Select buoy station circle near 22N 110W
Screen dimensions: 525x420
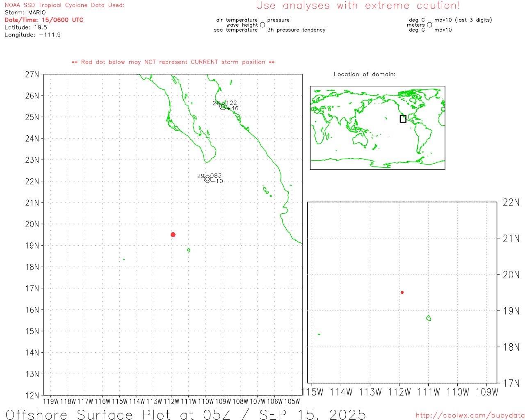208,179
